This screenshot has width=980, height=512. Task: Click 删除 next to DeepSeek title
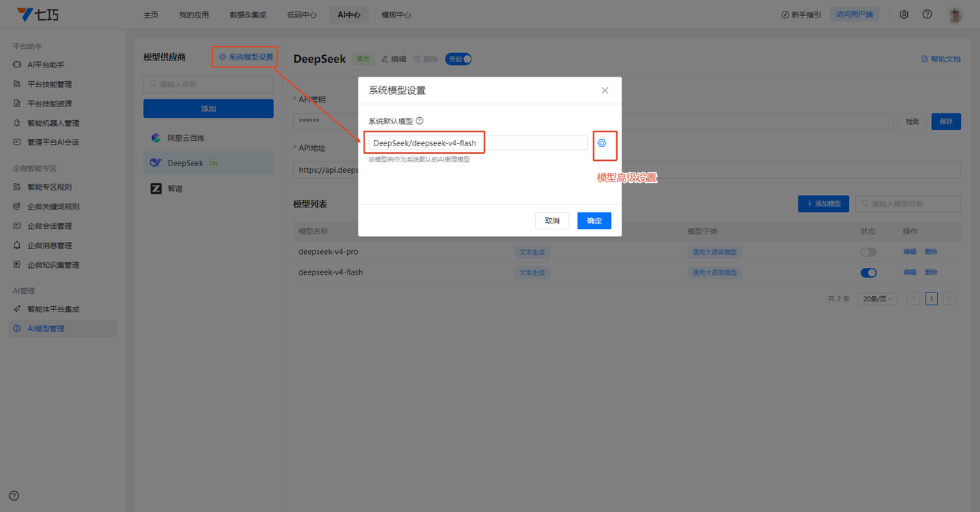click(x=426, y=59)
